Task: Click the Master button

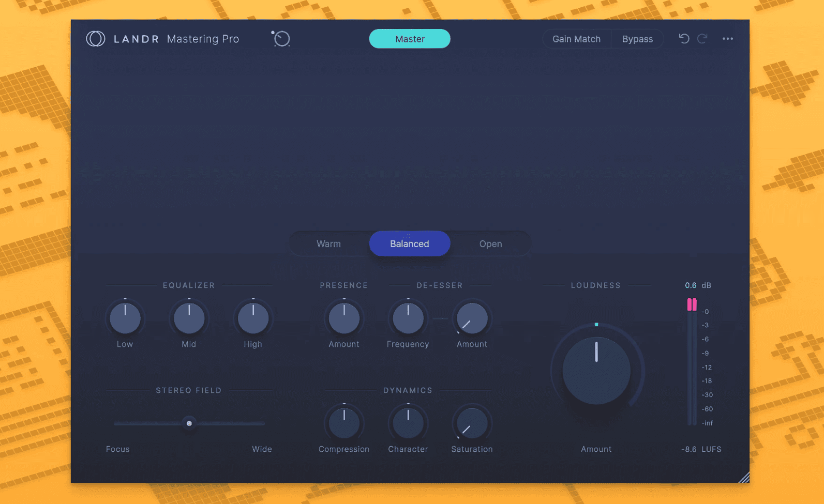Action: (x=410, y=39)
